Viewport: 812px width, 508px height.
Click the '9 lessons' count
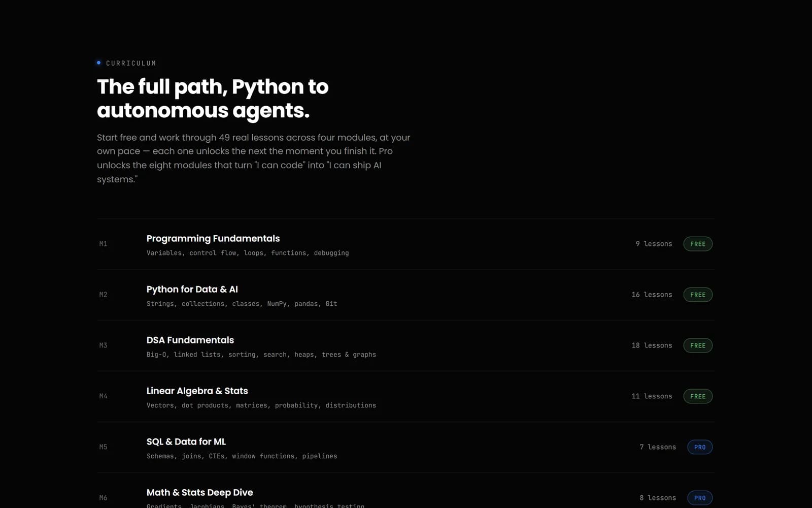[654, 244]
